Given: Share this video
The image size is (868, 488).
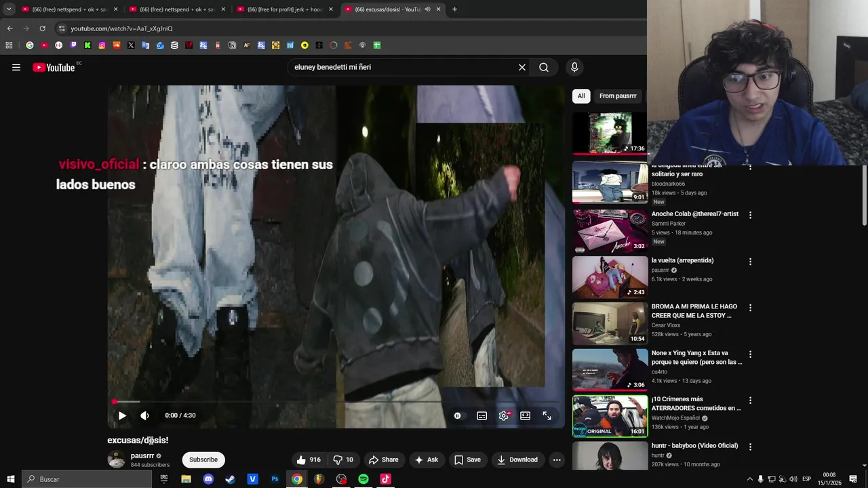Looking at the screenshot, I should click(x=383, y=460).
